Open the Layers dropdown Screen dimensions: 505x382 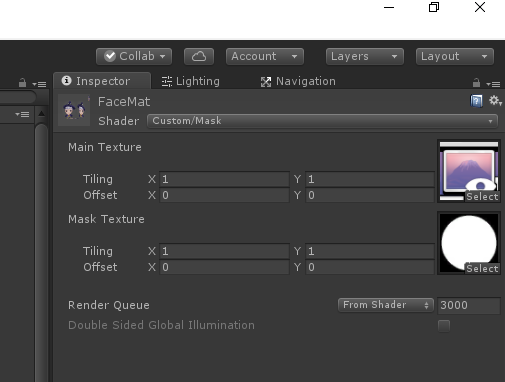365,56
